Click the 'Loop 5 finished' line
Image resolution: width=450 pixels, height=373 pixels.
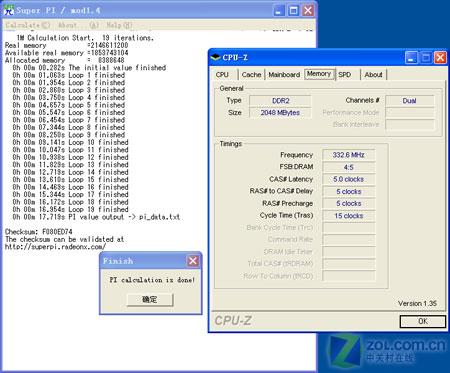coord(68,105)
